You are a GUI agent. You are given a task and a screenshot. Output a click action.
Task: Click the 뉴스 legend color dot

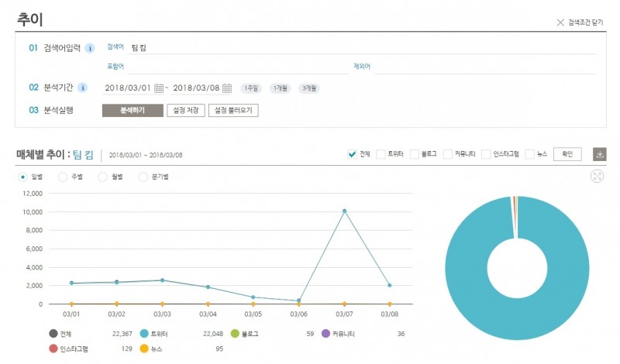pyautogui.click(x=144, y=349)
